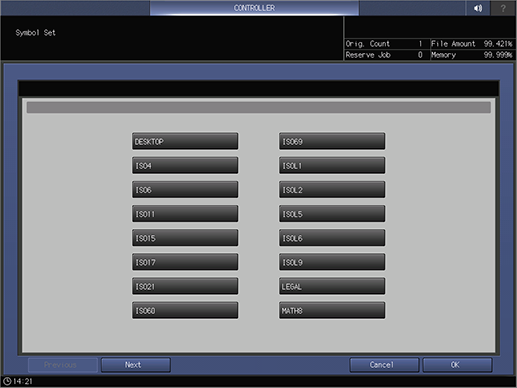
Task: Choose the ISOL1 symbol set
Action: [332, 165]
